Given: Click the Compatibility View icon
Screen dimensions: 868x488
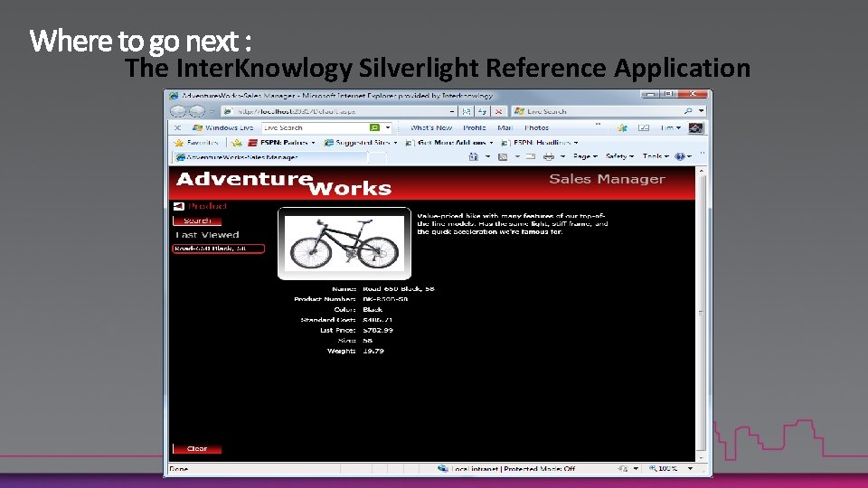Looking at the screenshot, I should tap(467, 111).
